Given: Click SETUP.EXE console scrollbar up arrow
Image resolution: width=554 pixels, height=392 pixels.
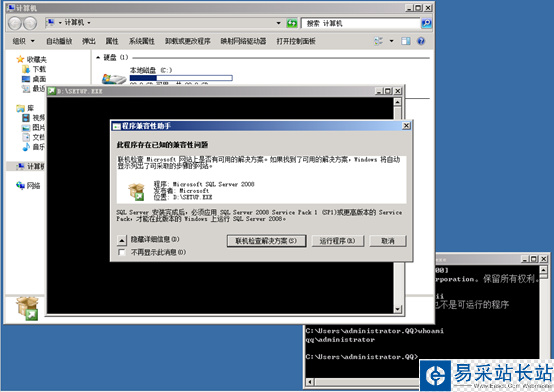Looking at the screenshot, I should click(397, 102).
